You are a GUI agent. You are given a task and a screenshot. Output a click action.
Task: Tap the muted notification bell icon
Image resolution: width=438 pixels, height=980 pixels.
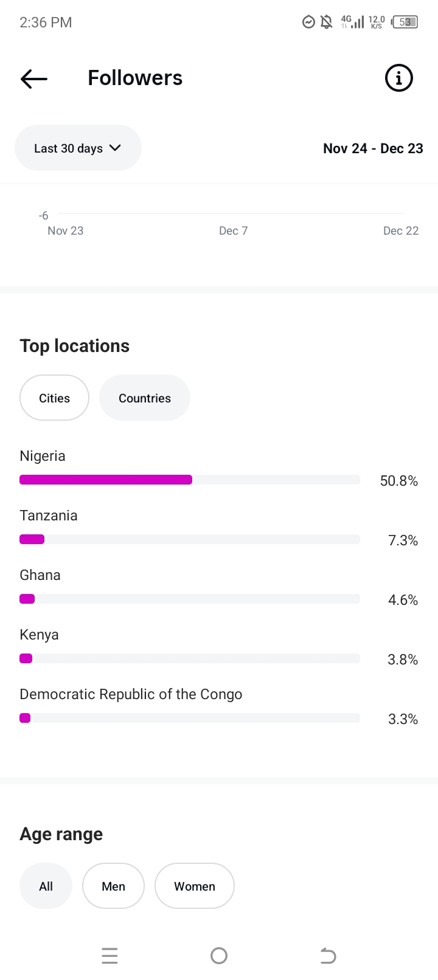click(x=327, y=22)
